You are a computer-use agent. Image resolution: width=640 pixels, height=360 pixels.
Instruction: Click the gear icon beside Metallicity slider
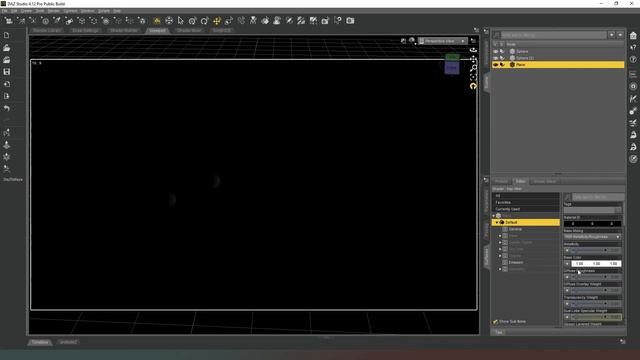click(567, 250)
